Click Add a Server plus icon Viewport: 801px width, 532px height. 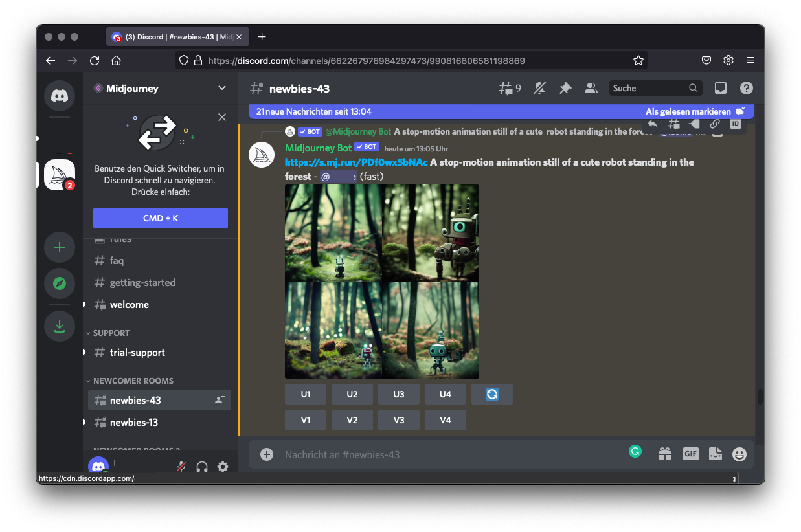coord(60,247)
